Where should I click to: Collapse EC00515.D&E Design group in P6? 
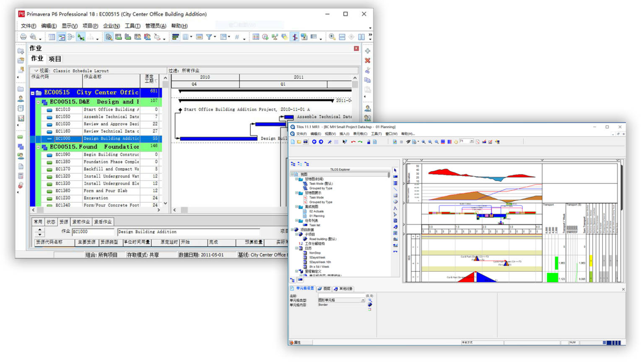click(x=38, y=102)
